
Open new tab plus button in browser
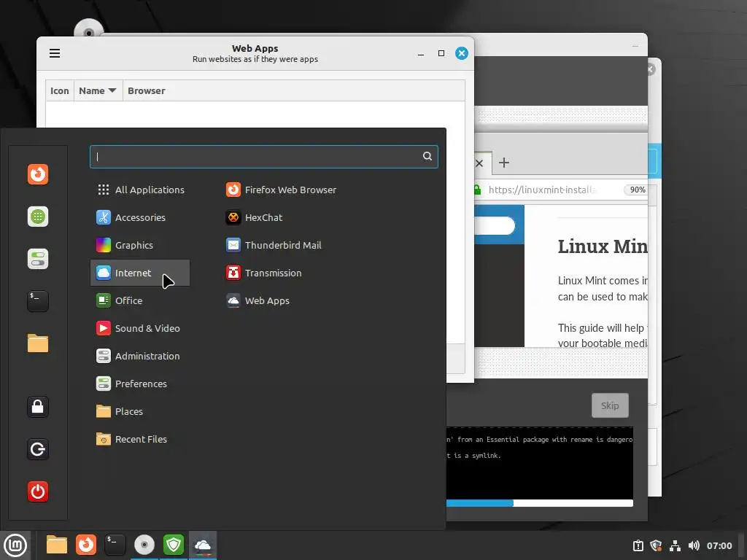504,163
